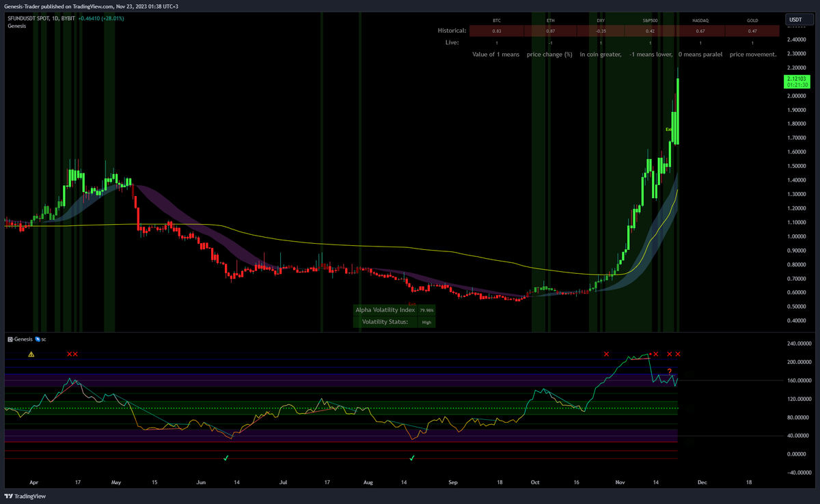Click the May date on time axis

(x=115, y=482)
